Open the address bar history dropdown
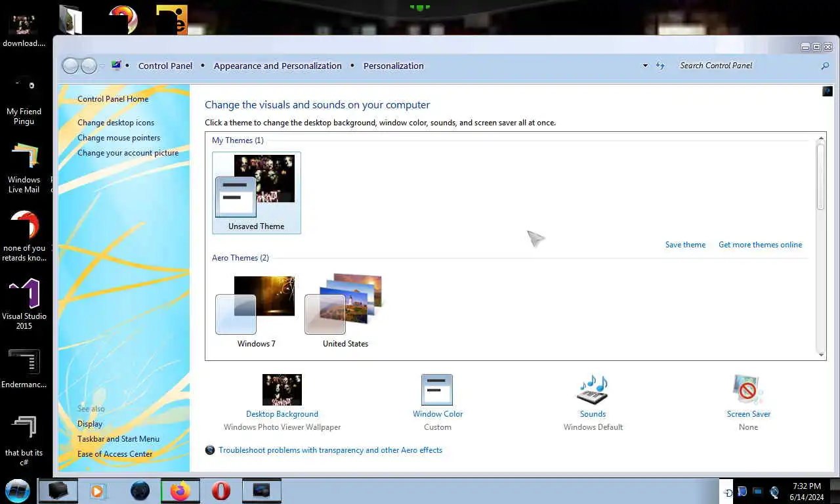The width and height of the screenshot is (840, 504). click(645, 66)
